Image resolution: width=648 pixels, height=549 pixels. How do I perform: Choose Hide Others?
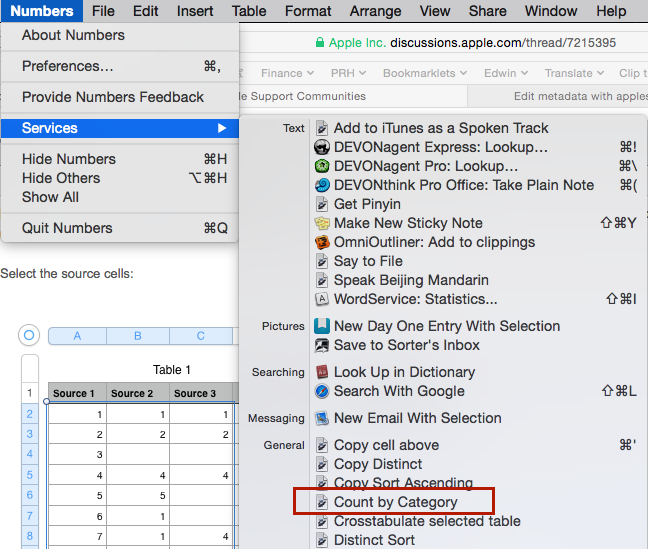[120, 178]
